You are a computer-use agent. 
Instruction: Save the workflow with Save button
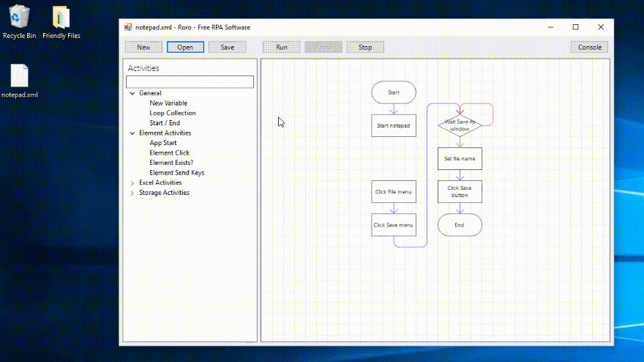(x=227, y=48)
